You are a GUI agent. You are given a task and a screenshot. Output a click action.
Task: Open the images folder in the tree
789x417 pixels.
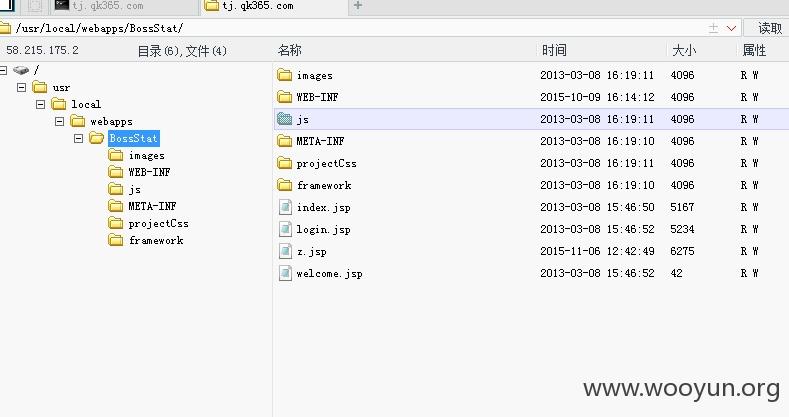(x=146, y=155)
